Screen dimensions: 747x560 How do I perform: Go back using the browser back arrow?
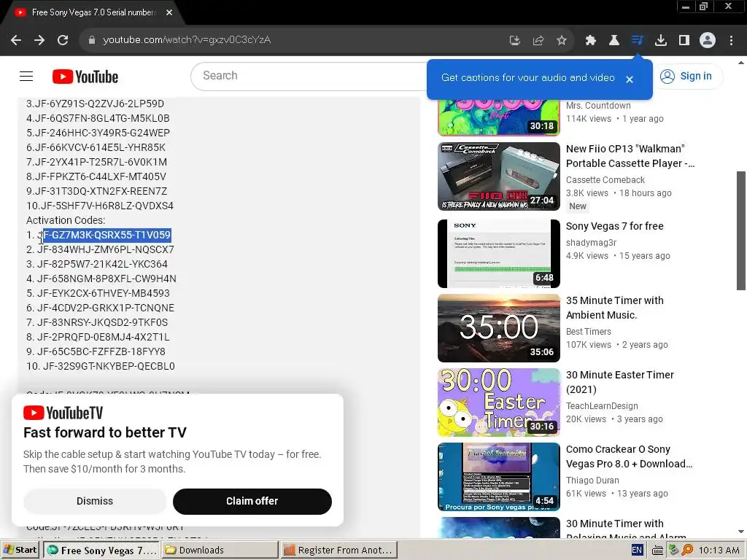point(16,40)
